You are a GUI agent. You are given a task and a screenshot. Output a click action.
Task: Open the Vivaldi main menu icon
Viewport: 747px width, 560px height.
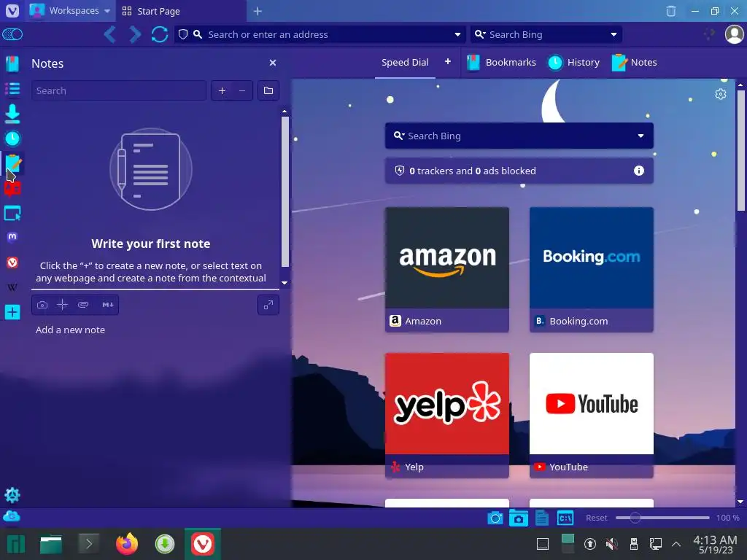[12, 10]
